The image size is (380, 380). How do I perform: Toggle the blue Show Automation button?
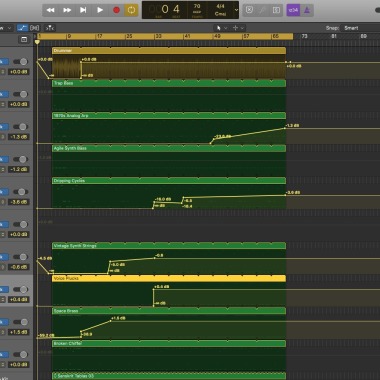[22, 28]
